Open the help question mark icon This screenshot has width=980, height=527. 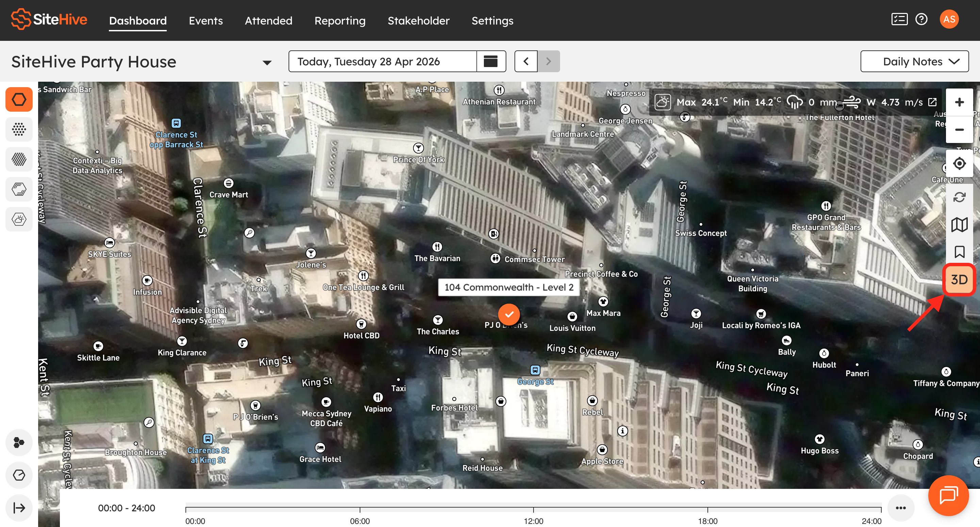pyautogui.click(x=921, y=19)
